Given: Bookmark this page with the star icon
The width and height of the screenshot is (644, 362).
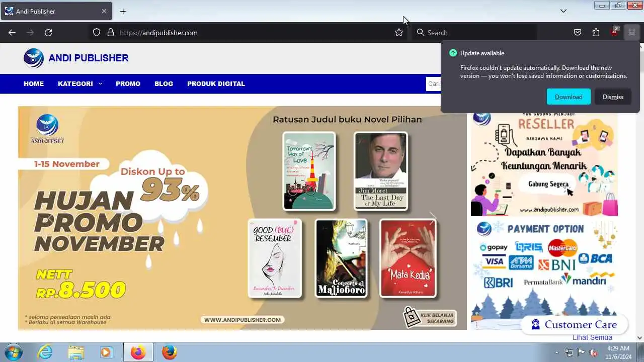Looking at the screenshot, I should pos(399,33).
